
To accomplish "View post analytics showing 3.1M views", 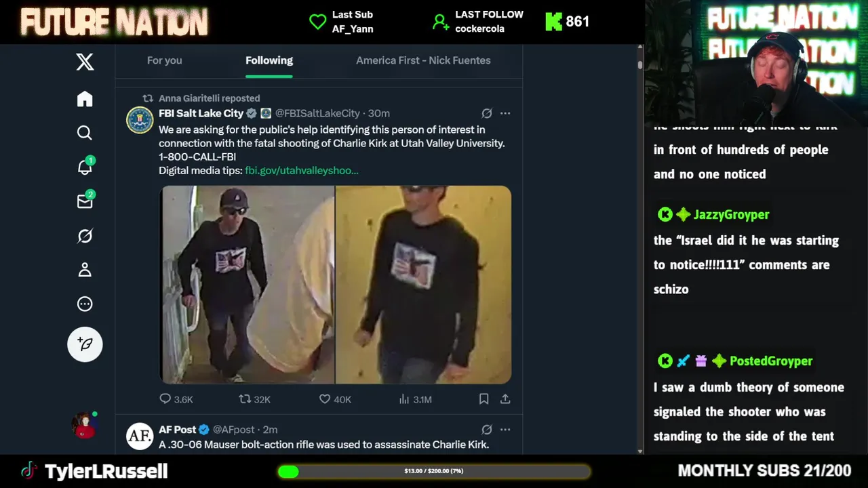I will [415, 399].
